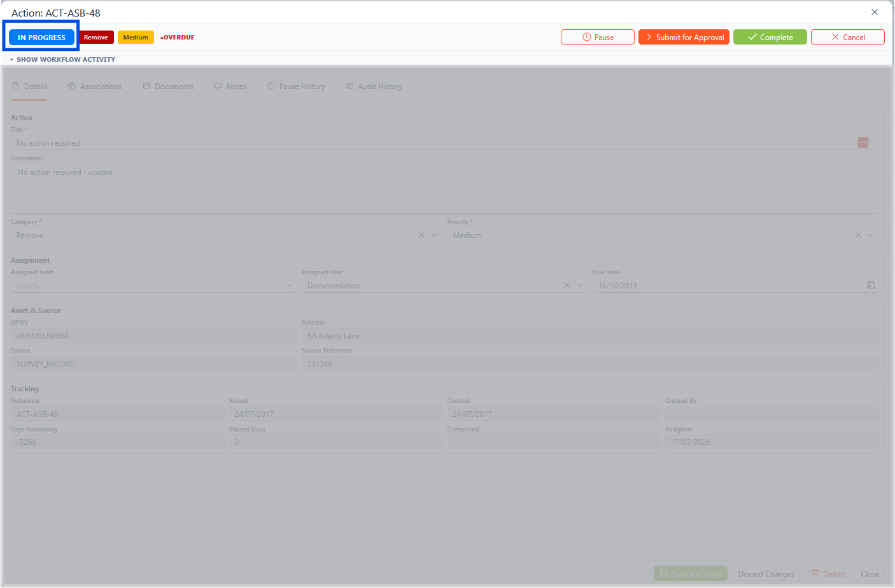Image resolution: width=895 pixels, height=588 pixels.
Task: Open the Category dropdown arrow
Action: pos(435,235)
